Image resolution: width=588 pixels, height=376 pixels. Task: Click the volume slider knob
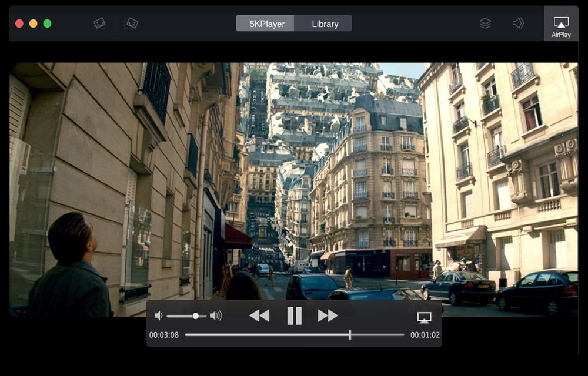tap(196, 316)
